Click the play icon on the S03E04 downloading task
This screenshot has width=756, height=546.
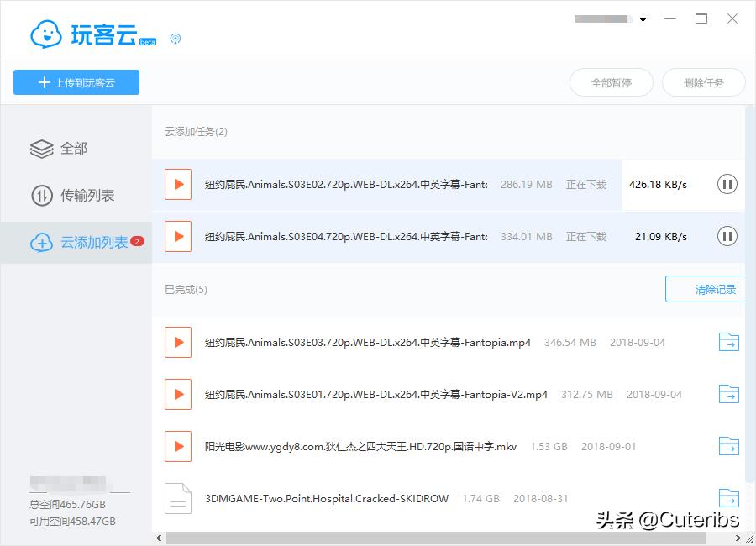(x=177, y=236)
